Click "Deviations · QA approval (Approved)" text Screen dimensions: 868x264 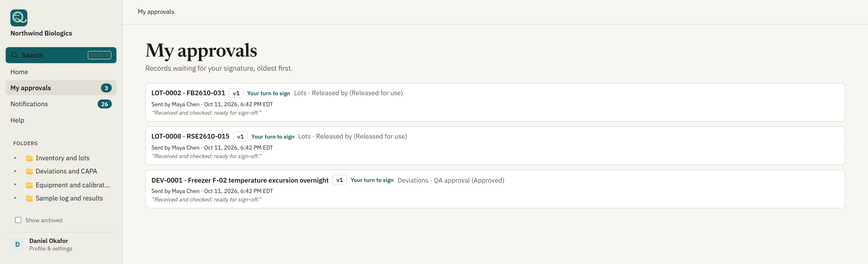point(450,180)
